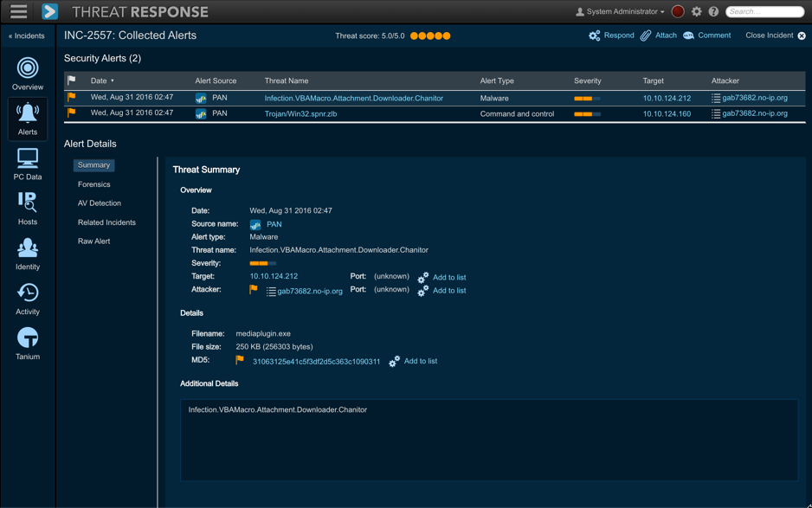Image resolution: width=812 pixels, height=508 pixels.
Task: Open the Tanium sidebar section
Action: click(x=28, y=344)
